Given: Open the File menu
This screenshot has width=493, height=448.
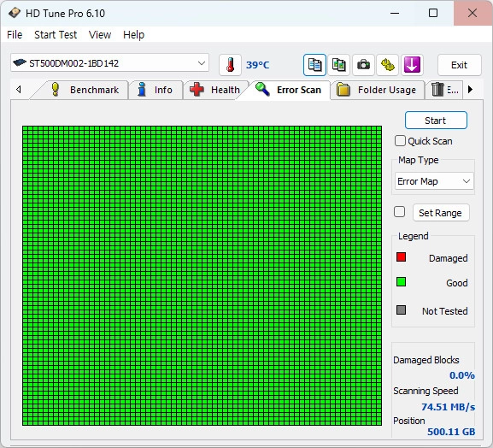Looking at the screenshot, I should [15, 34].
